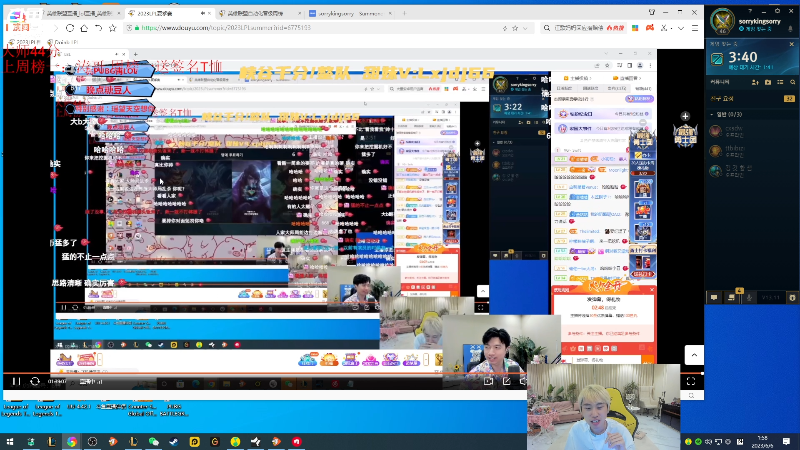Open the 2023LPL bookmark
Image resolution: width=800 pixels, height=450 pixels.
click(x=25, y=42)
